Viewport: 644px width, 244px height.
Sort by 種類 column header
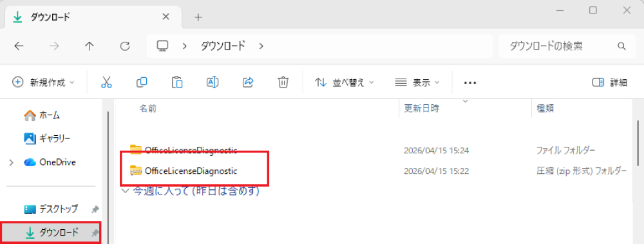pyautogui.click(x=546, y=108)
